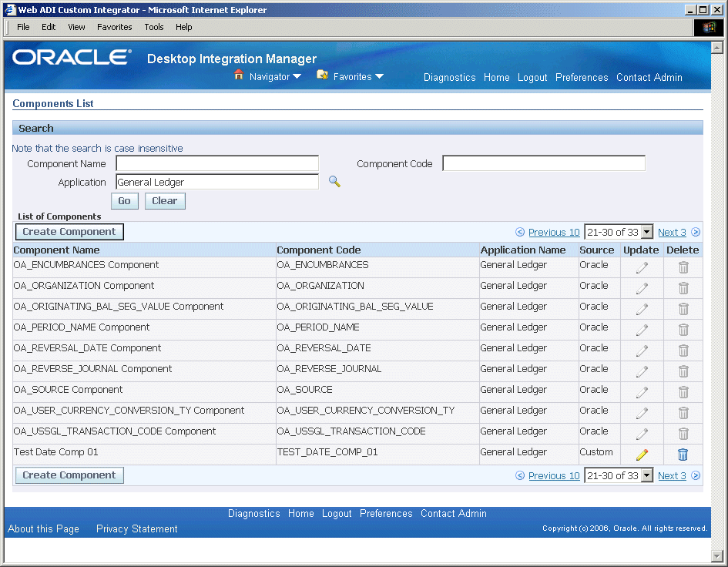Viewport: 728px width, 567px height.
Task: Click update pencil for OA_PERIOD_NAME Component
Action: pyautogui.click(x=642, y=330)
